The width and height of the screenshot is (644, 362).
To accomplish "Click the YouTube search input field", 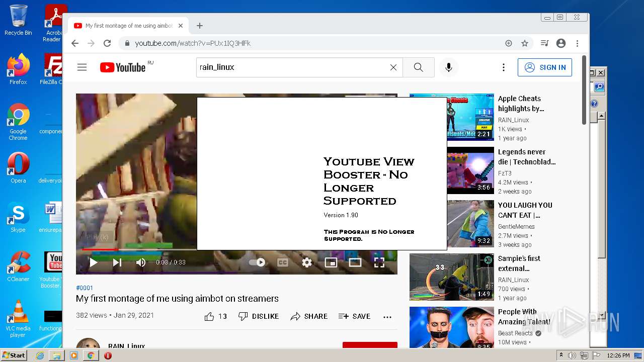I will point(292,67).
